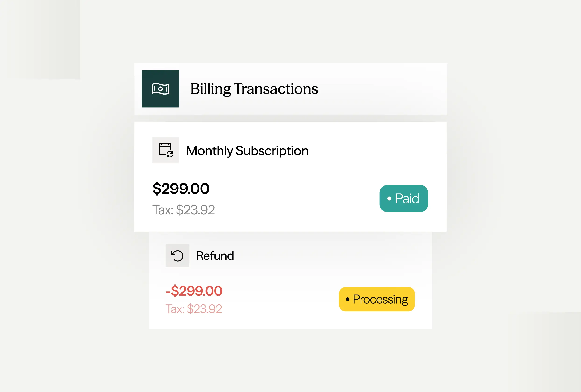The height and width of the screenshot is (392, 581).
Task: Click the recurring calendar subscription icon
Action: 166,150
